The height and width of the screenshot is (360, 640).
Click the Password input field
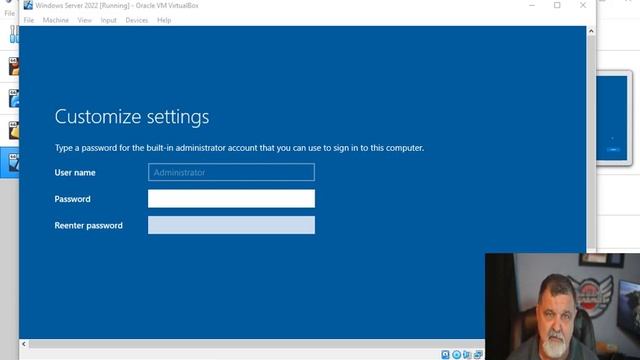231,199
